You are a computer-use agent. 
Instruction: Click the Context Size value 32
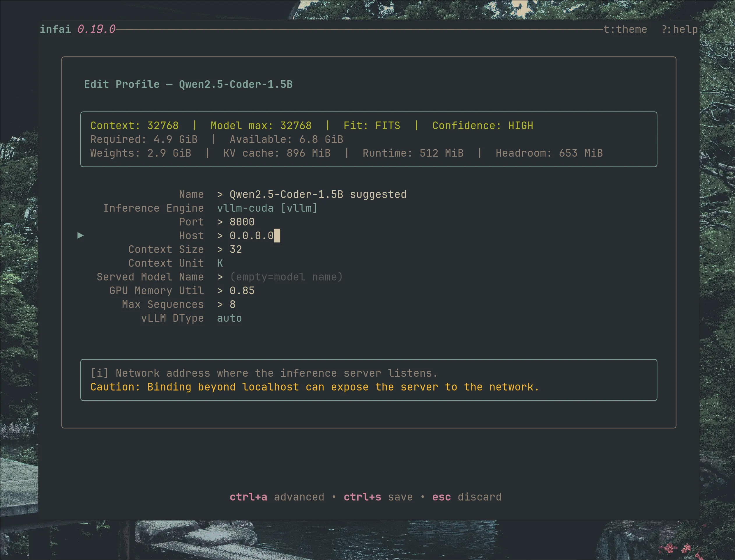236,249
